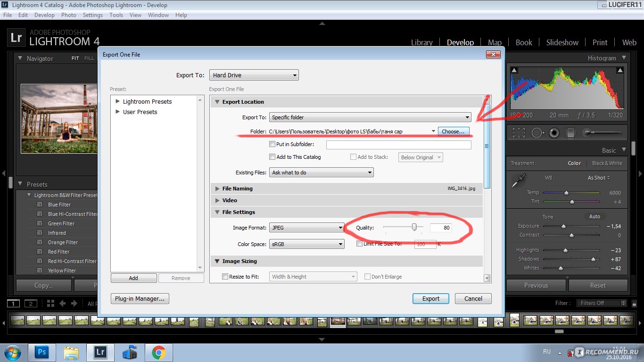Toggle highlight clipping indicator in histogram
644x362 pixels.
tap(620, 70)
